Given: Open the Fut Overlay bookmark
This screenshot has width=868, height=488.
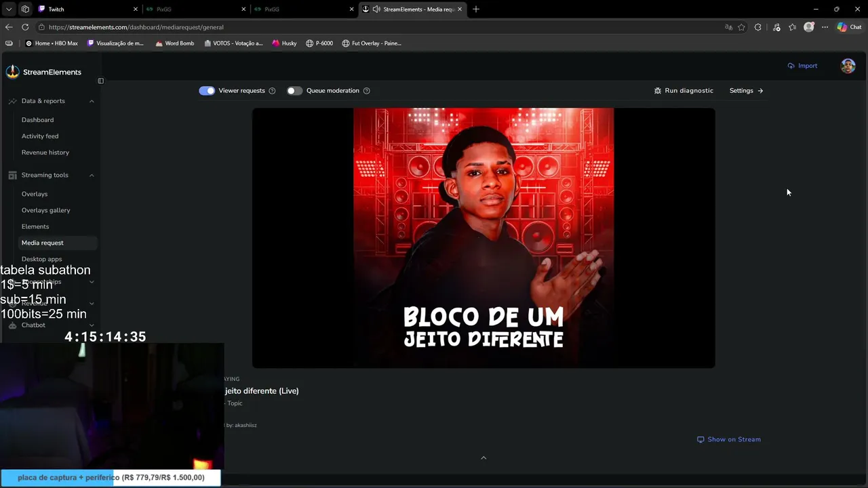Looking at the screenshot, I should pos(372,43).
